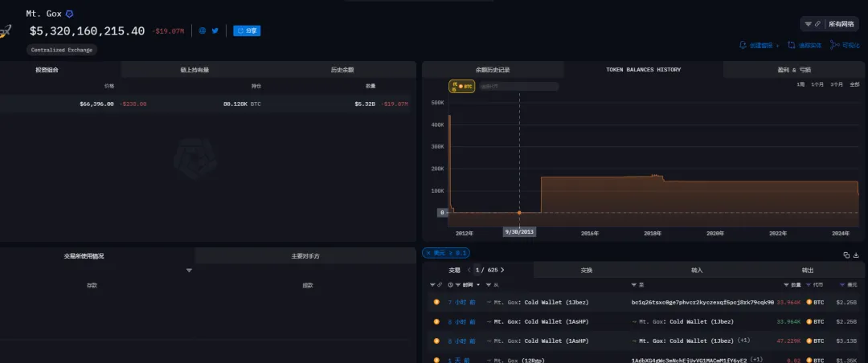Click the red 33.964K amount value
Viewport: 868px width, 363px height.
point(789,303)
